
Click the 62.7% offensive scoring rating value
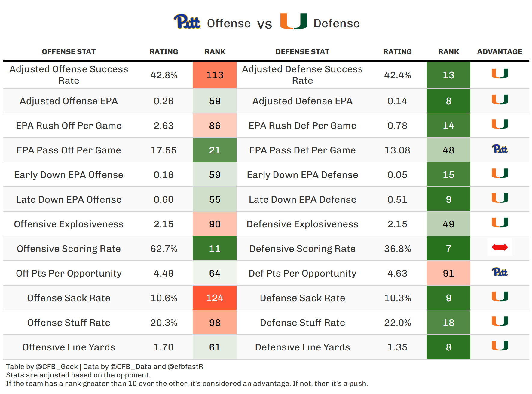[164, 249]
